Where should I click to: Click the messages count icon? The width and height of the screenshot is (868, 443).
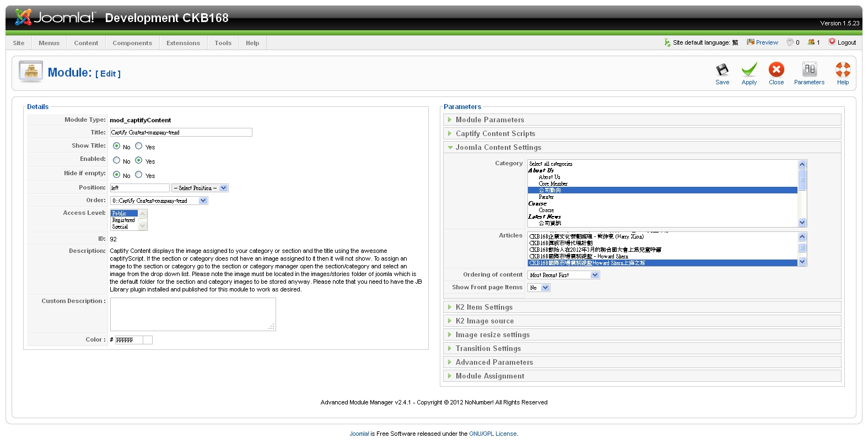(790, 42)
